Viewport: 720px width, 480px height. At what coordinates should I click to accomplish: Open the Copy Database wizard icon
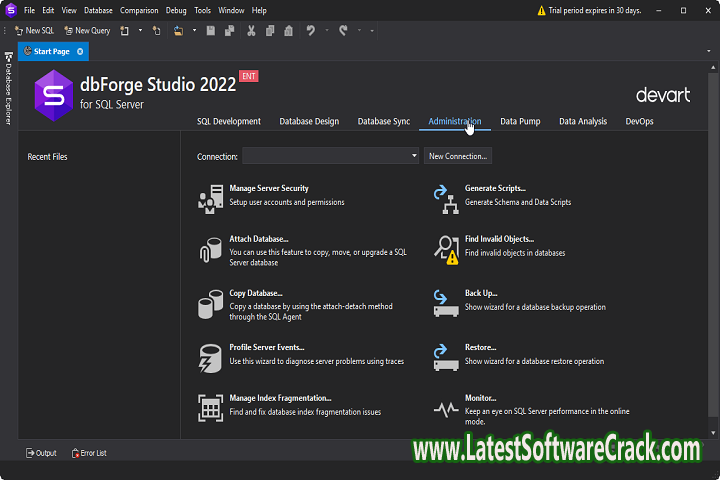pyautogui.click(x=210, y=303)
